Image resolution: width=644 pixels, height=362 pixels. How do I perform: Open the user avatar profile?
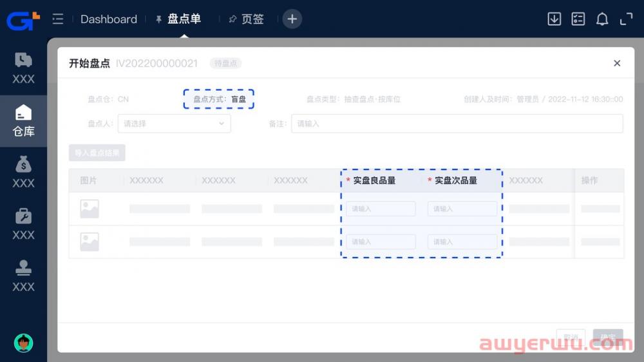[x=23, y=343]
